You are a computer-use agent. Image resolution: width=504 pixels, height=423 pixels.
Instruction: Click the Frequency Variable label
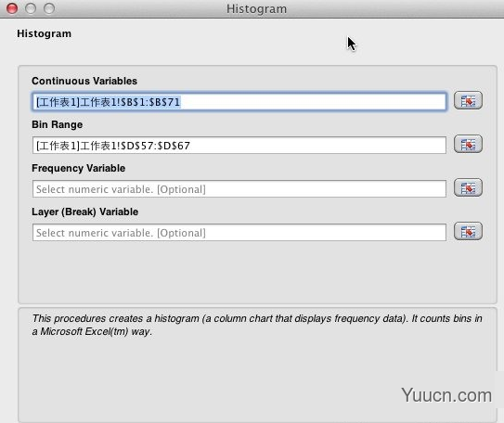[78, 168]
